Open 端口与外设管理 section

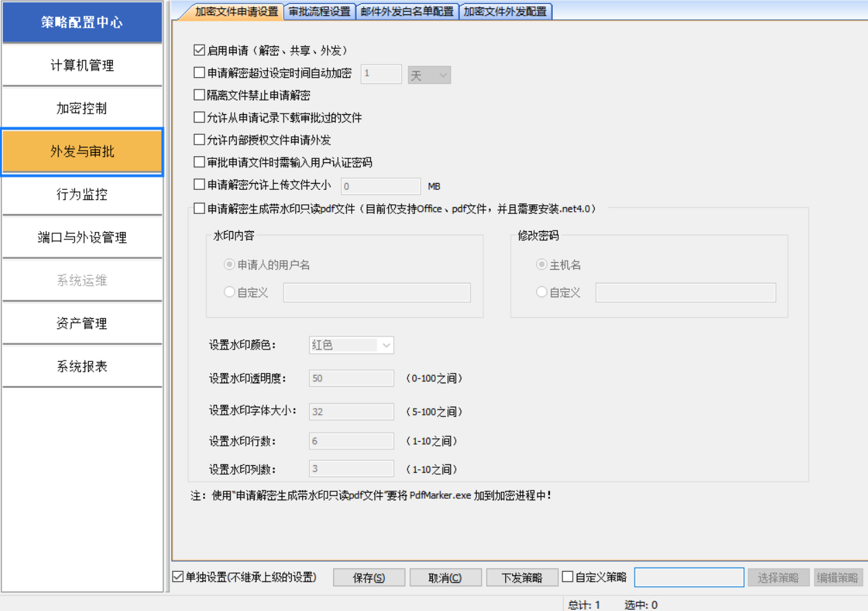click(x=82, y=237)
